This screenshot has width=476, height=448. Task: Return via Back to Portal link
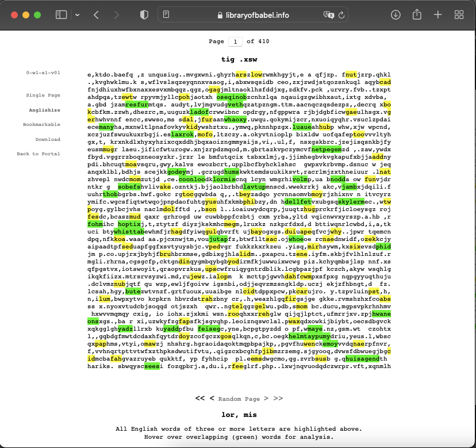pos(39,154)
